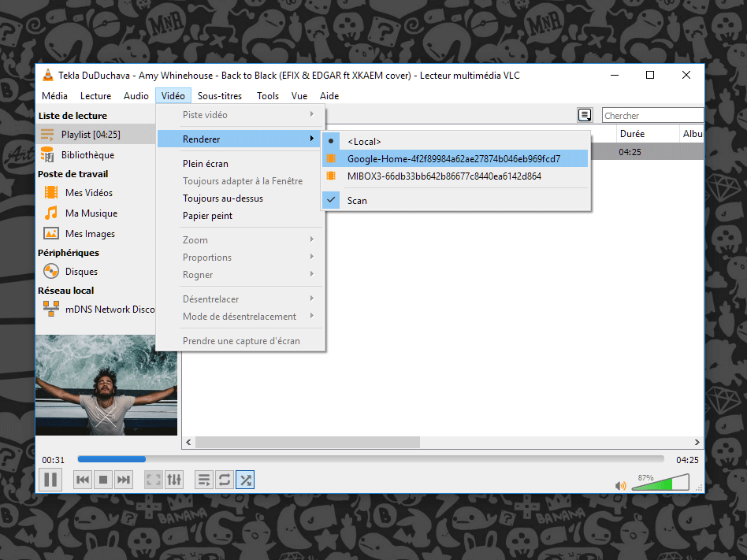The image size is (747, 560).
Task: Pause playback with the pause button
Action: point(50,480)
